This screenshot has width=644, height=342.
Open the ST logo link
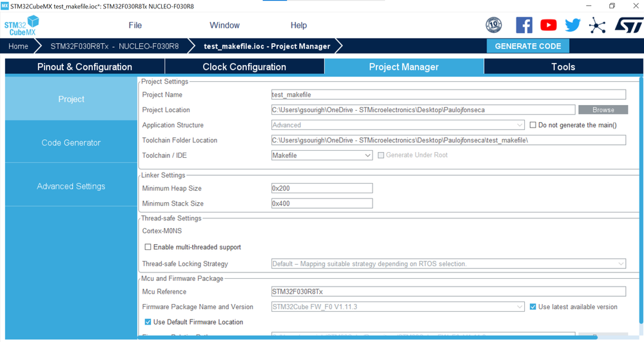point(629,25)
